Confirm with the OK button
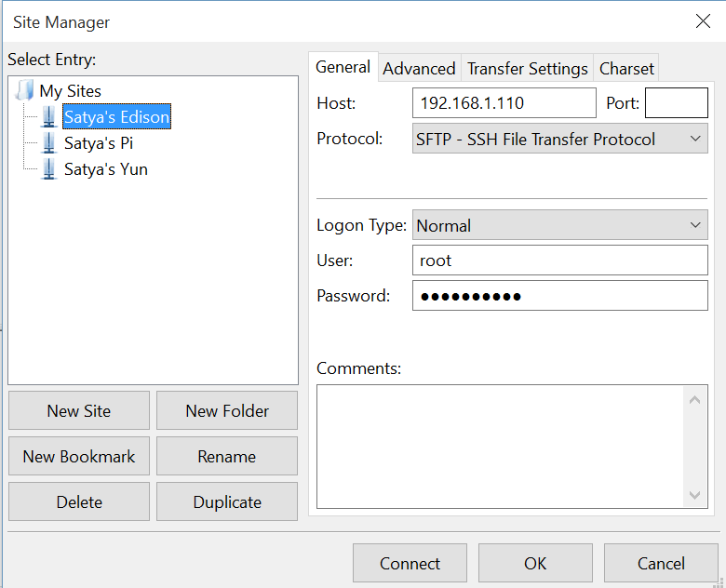 click(535, 563)
